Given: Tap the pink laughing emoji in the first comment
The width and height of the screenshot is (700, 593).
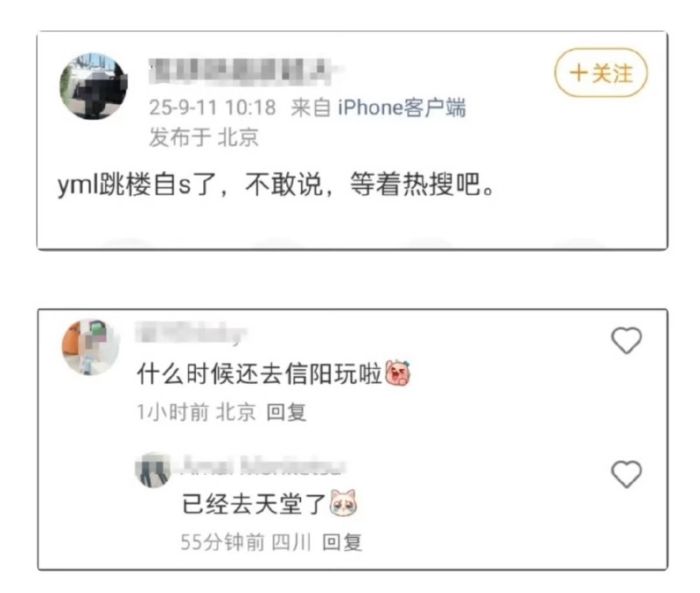Looking at the screenshot, I should pyautogui.click(x=398, y=373).
